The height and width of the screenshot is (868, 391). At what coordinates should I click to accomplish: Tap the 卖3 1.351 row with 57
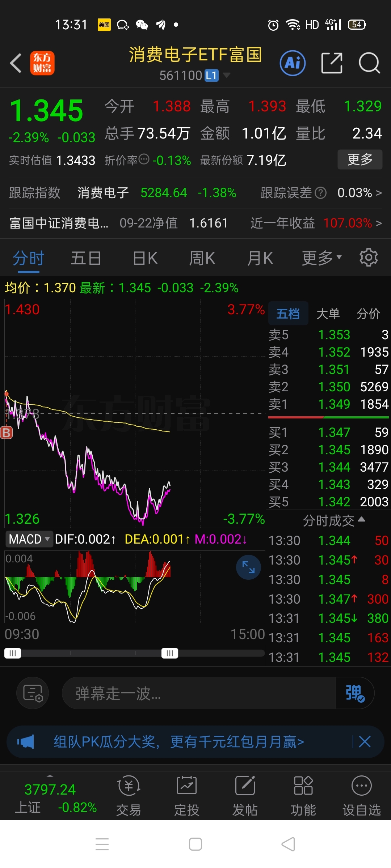tap(329, 369)
